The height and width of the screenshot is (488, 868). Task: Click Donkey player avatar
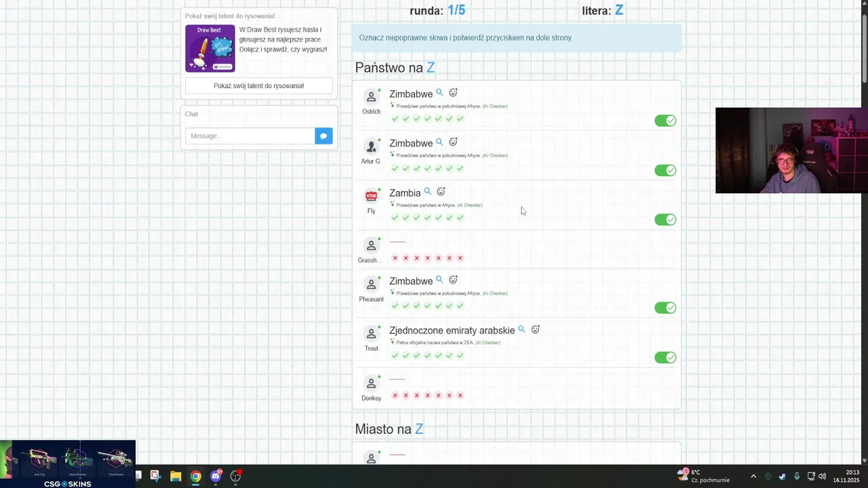(371, 383)
